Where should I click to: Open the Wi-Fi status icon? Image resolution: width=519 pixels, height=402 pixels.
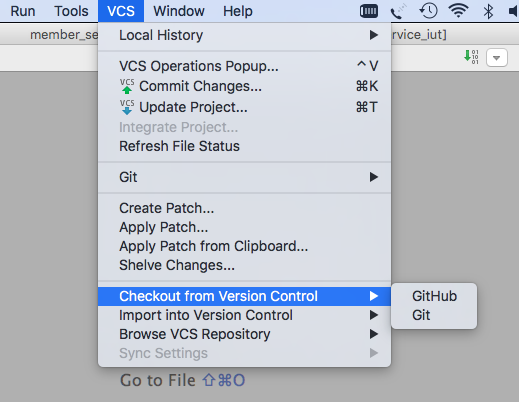459,11
